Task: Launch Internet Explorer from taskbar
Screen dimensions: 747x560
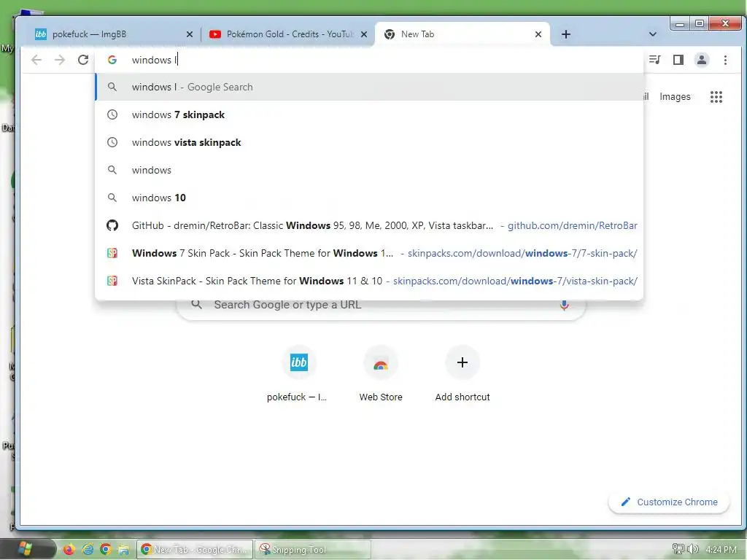Action: (88, 550)
